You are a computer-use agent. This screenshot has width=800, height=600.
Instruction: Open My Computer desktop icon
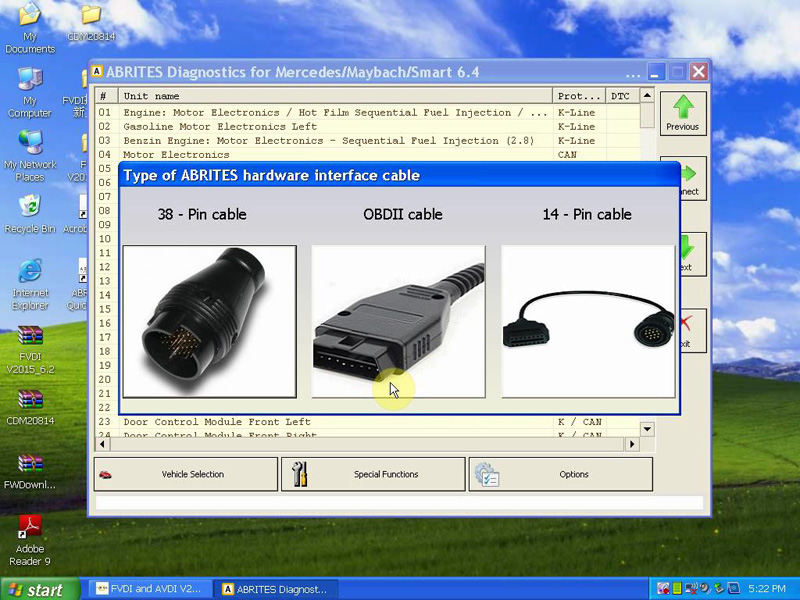[x=30, y=91]
